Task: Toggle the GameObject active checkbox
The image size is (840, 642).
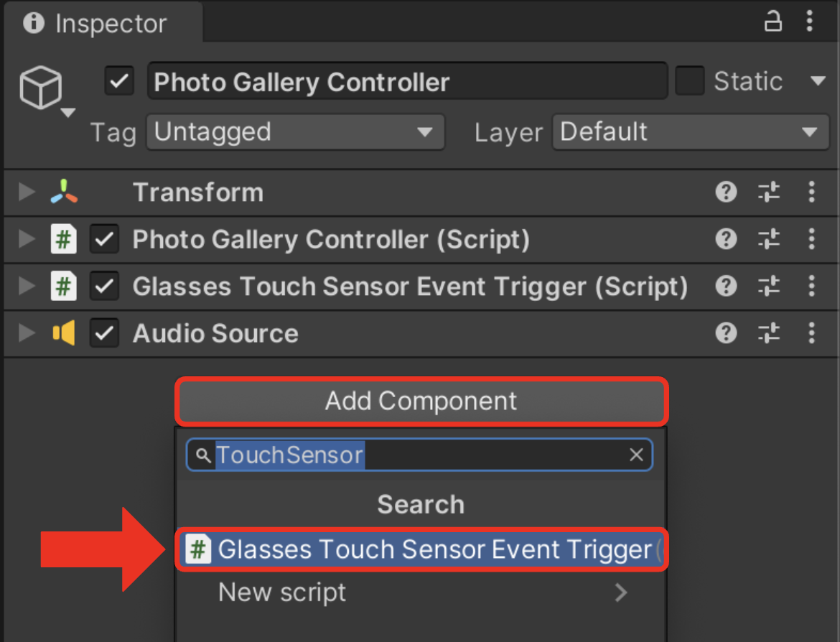Action: 119,81
